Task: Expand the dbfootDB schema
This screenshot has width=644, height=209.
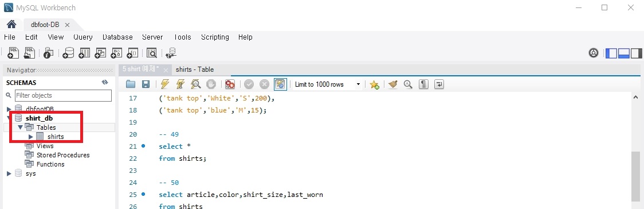Action: (x=9, y=109)
